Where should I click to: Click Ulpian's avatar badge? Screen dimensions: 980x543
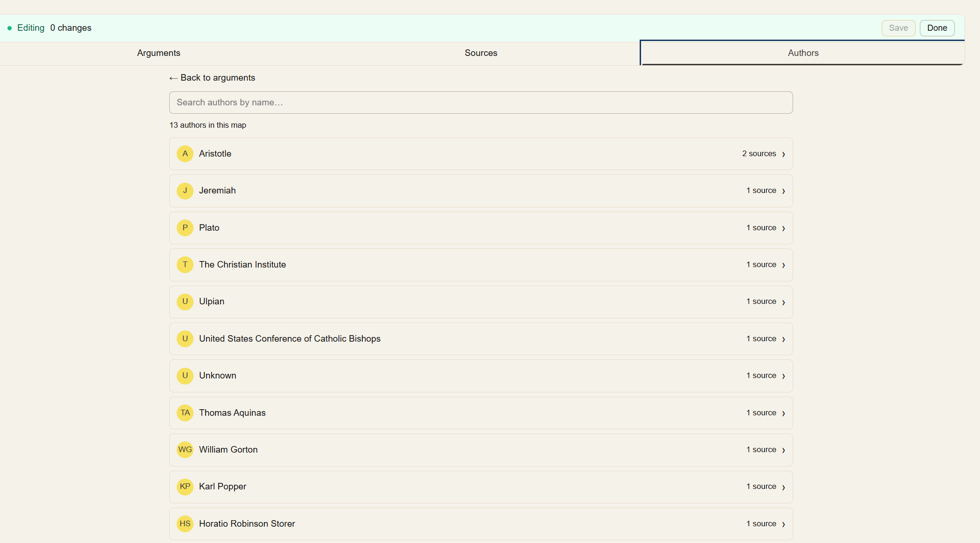click(185, 302)
